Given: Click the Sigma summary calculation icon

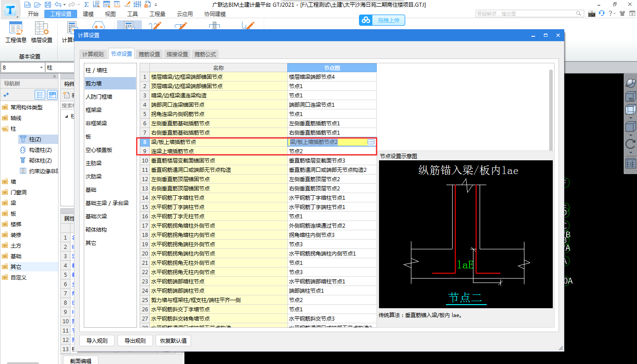Looking at the screenshot, I should [86, 4].
